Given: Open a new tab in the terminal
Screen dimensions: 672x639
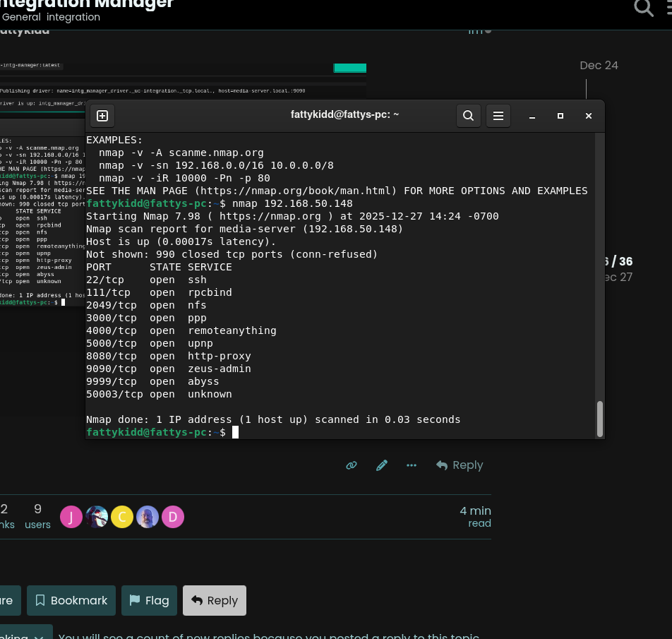Looking at the screenshot, I should pos(102,116).
